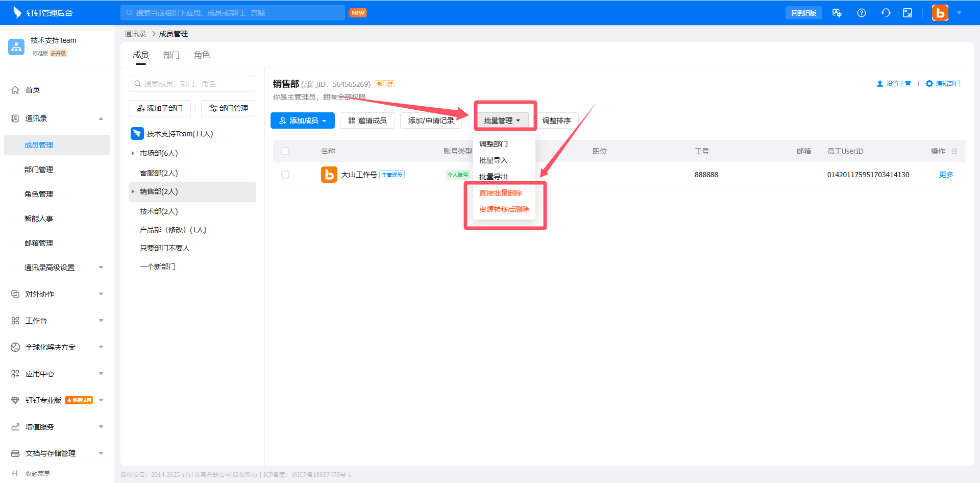The height and width of the screenshot is (483, 980).
Task: Click the 更多 link in member row
Action: pyautogui.click(x=946, y=175)
